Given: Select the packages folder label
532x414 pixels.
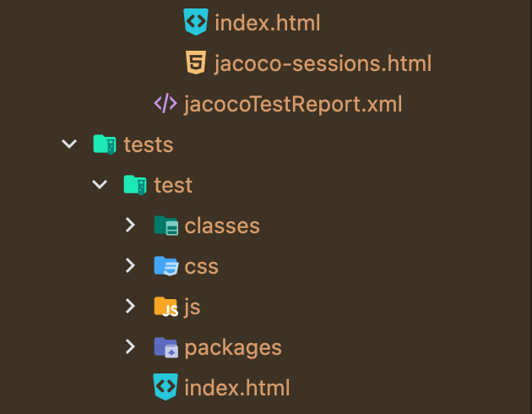Looking at the screenshot, I should (233, 347).
